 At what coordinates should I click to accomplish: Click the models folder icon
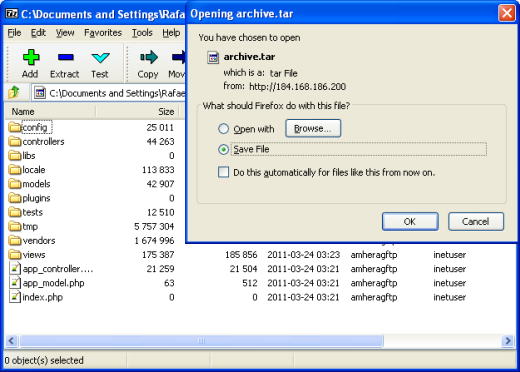tap(15, 184)
